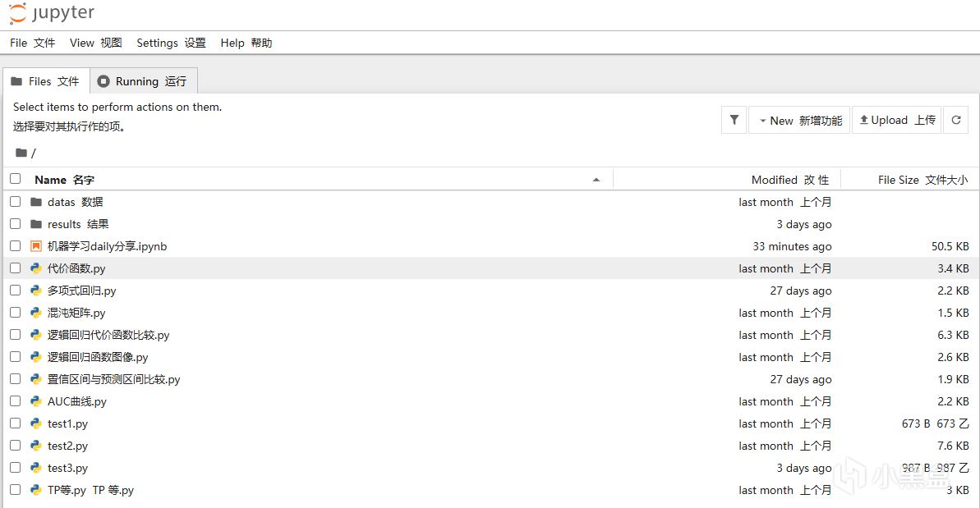Screen dimensions: 980x508
Task: Click the filter file browser icon
Action: [734, 120]
